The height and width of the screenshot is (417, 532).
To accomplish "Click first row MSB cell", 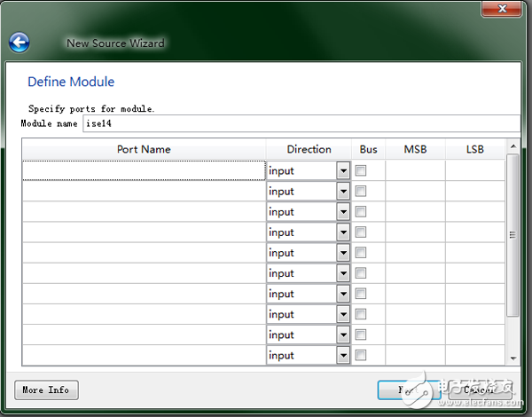I will tap(415, 170).
